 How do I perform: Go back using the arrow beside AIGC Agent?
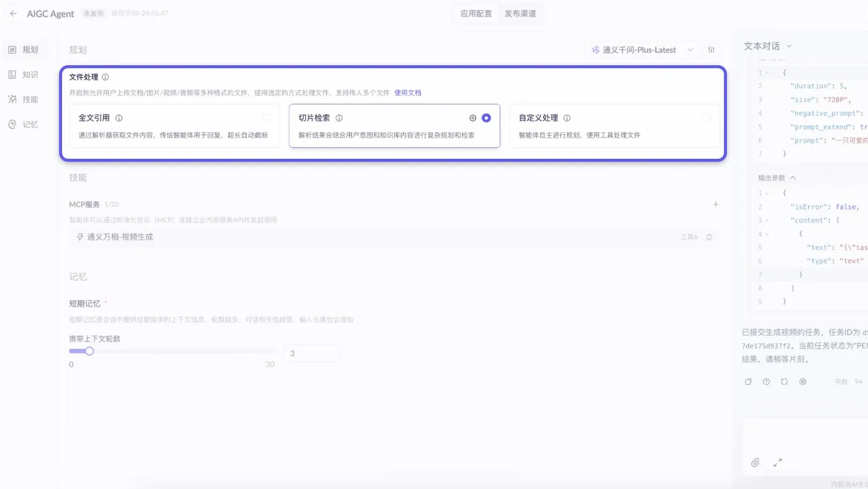(14, 14)
